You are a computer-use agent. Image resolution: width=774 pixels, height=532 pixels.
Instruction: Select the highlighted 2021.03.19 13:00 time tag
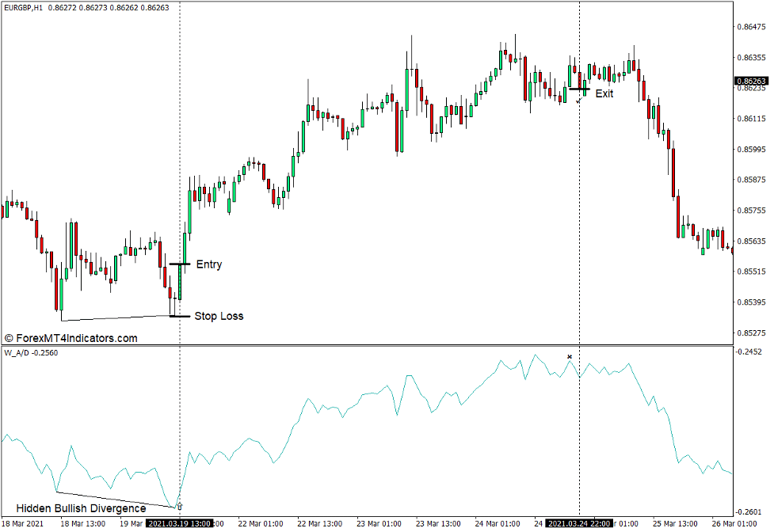click(x=179, y=523)
